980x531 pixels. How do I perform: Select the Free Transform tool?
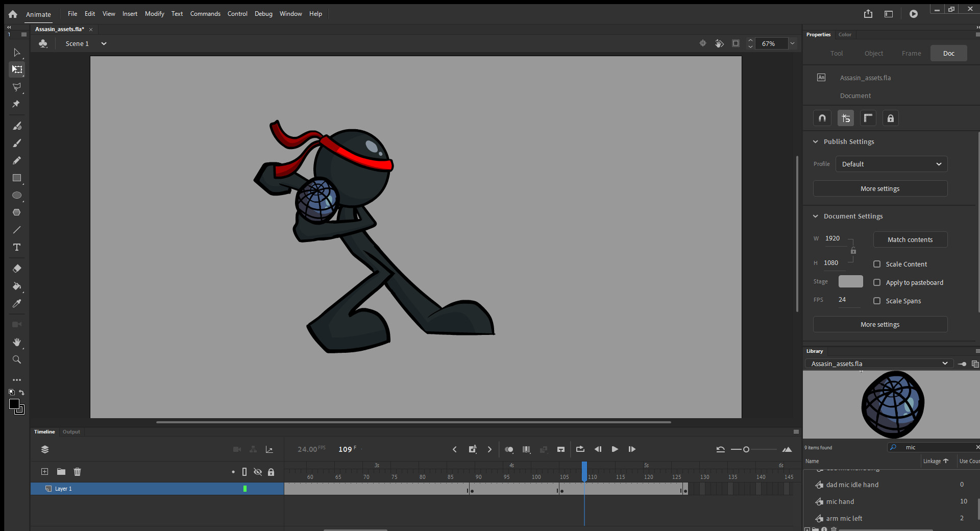click(17, 69)
